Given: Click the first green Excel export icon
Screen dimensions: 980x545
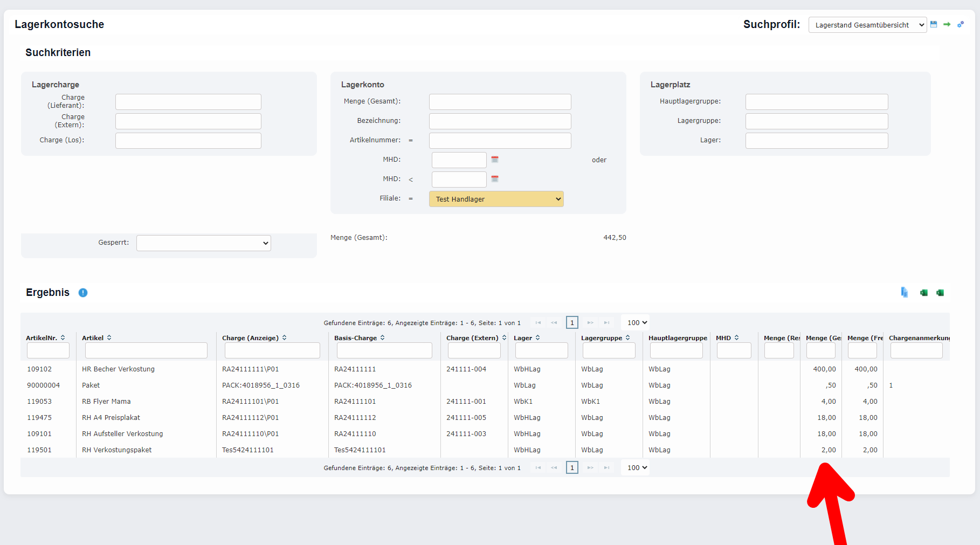Looking at the screenshot, I should (x=924, y=293).
